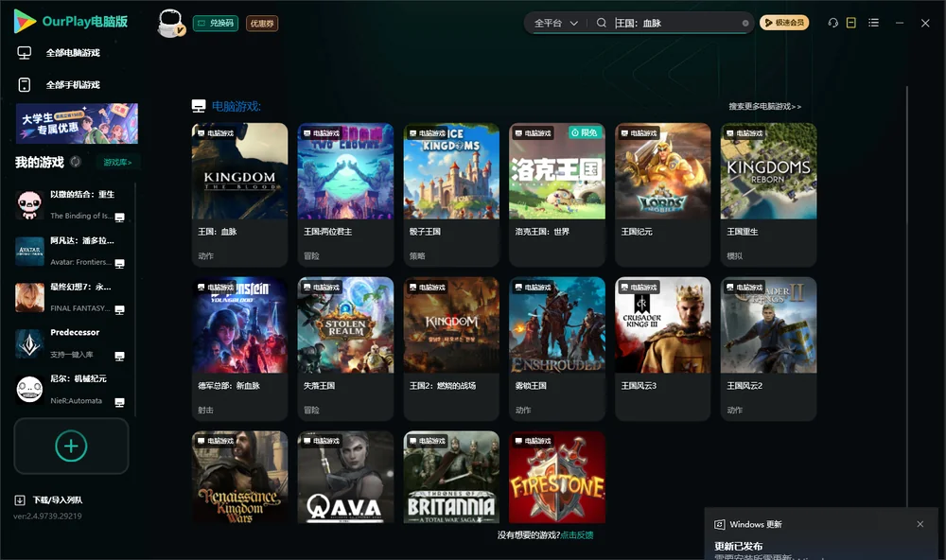Viewport: 946px width, 560px height.
Task: Click the refresh icon next to 我的游戏
Action: 76,162
